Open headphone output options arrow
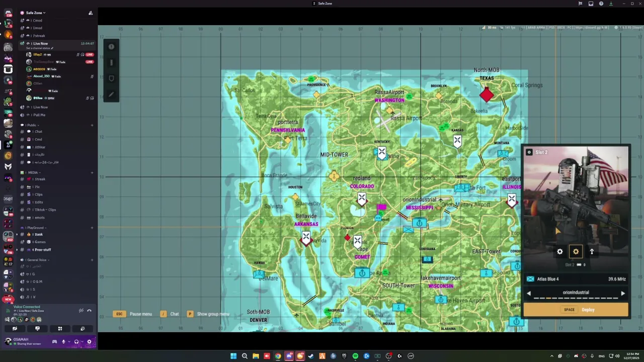Screen dimensions: 644x362 pyautogui.click(x=82, y=341)
